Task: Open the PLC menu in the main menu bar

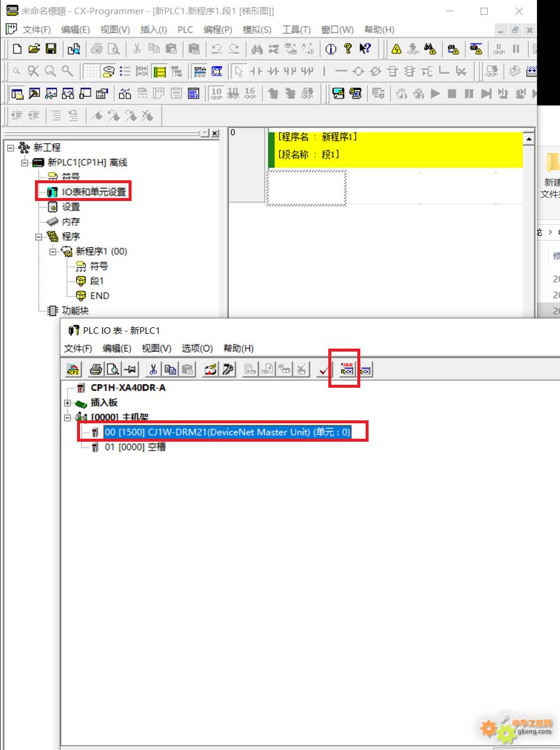Action: [x=185, y=30]
